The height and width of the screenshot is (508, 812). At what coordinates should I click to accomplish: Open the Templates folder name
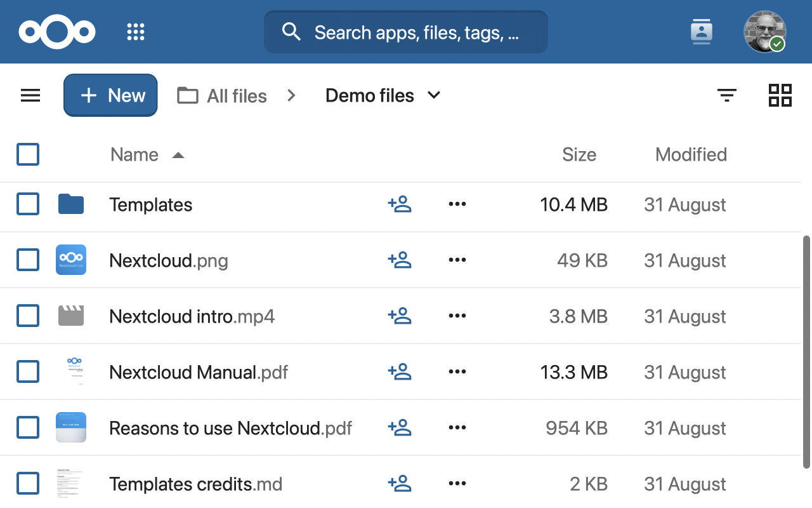tap(151, 204)
